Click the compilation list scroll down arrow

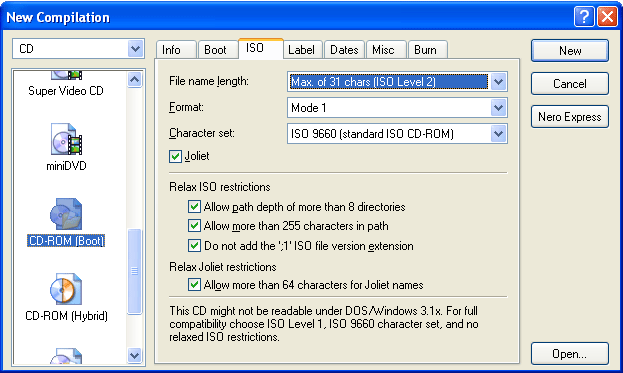coord(135,355)
